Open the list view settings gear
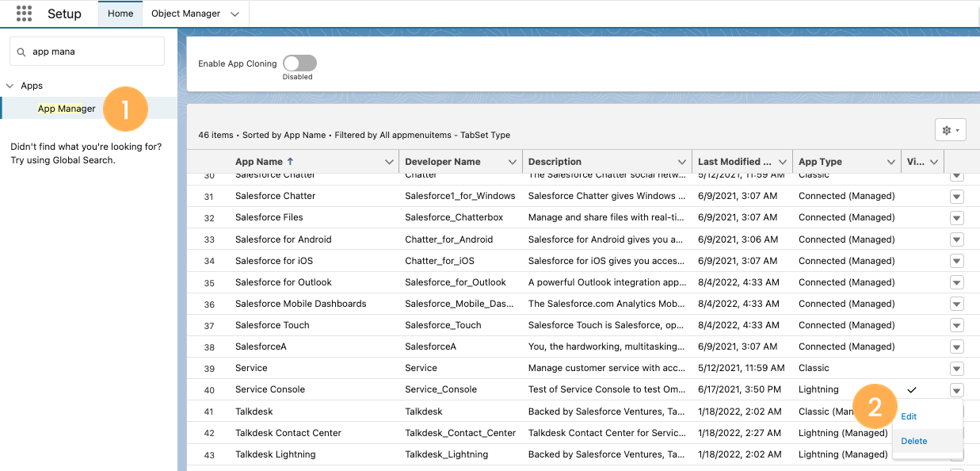The width and height of the screenshot is (980, 471). 950,130
